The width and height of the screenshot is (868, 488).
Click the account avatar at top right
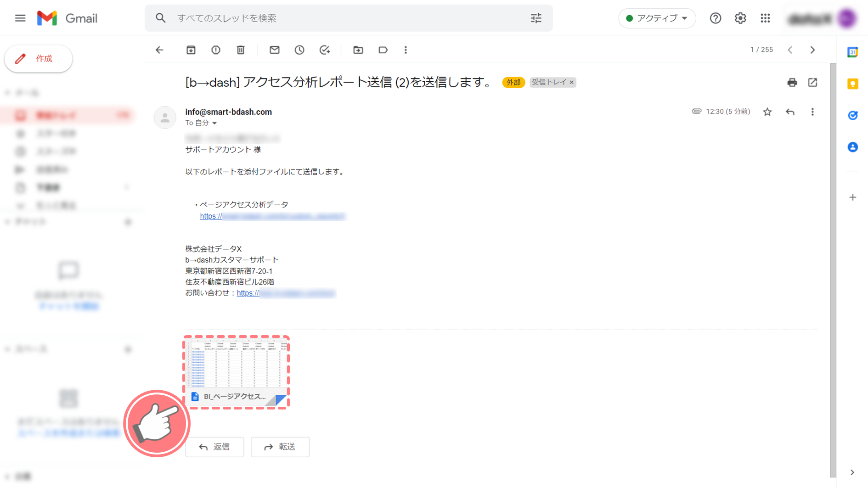coord(847,18)
